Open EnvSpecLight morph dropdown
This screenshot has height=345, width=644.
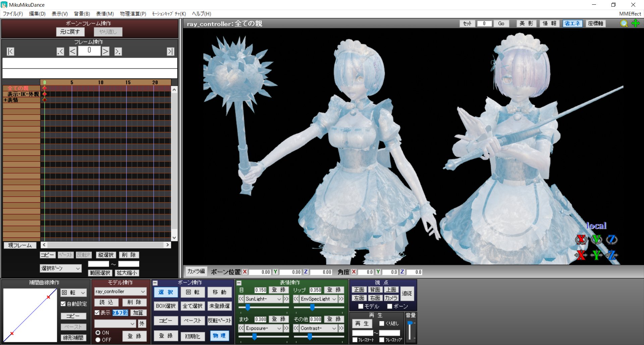(x=318, y=299)
